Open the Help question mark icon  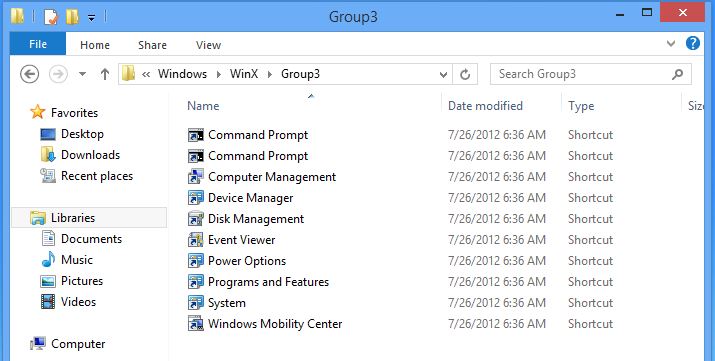tap(693, 43)
